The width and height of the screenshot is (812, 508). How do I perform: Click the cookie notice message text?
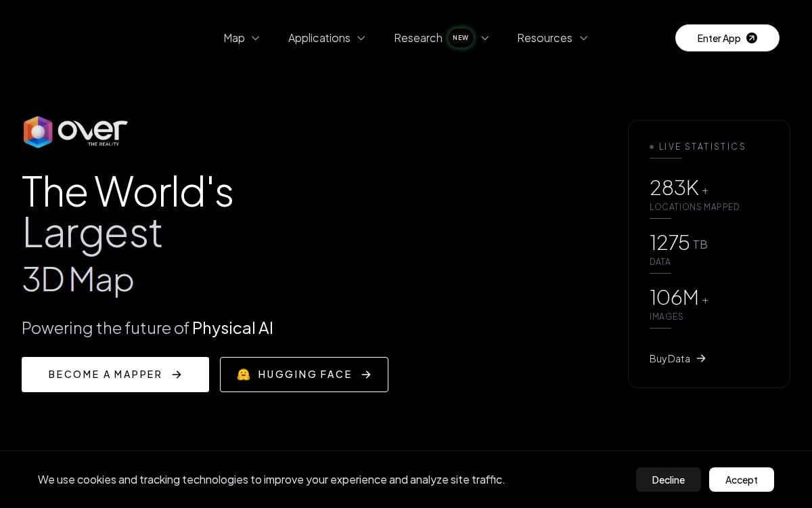tap(271, 480)
